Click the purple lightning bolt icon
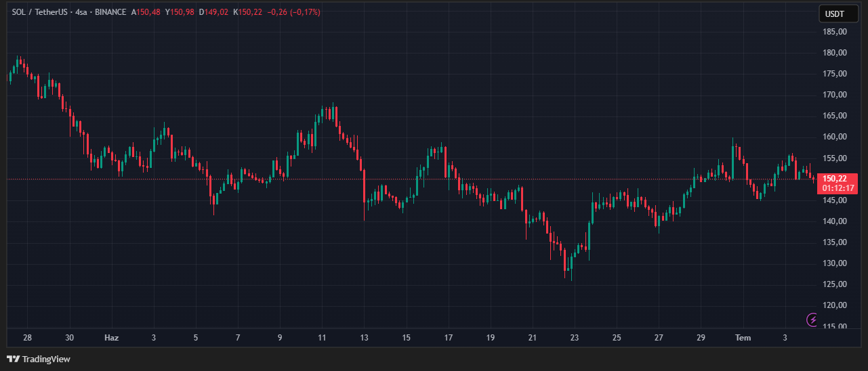 point(812,319)
